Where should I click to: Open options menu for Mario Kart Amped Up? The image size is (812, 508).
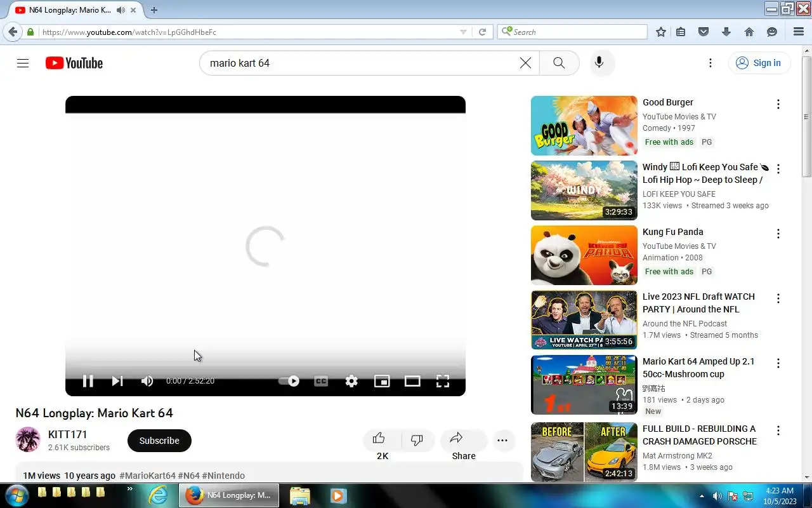tap(778, 363)
